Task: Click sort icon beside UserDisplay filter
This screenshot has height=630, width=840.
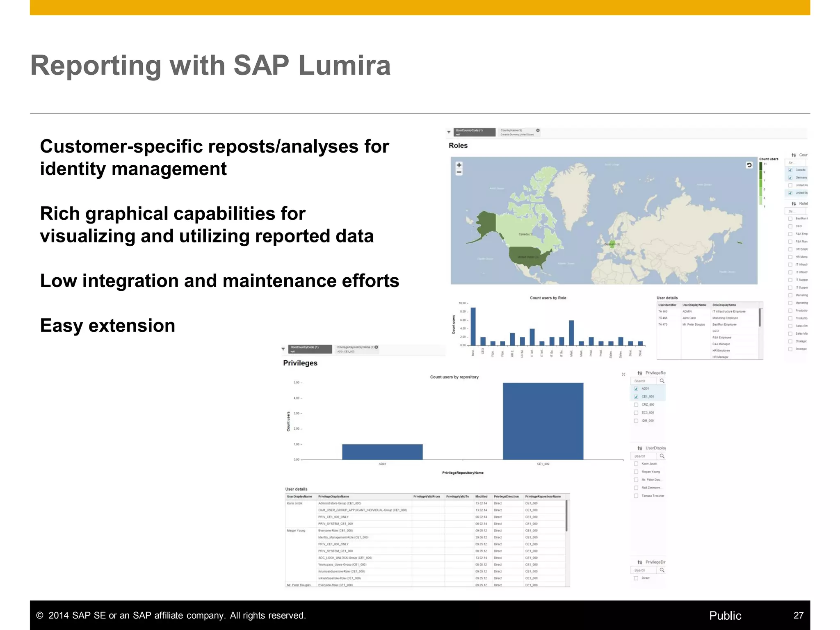Action: (640, 448)
